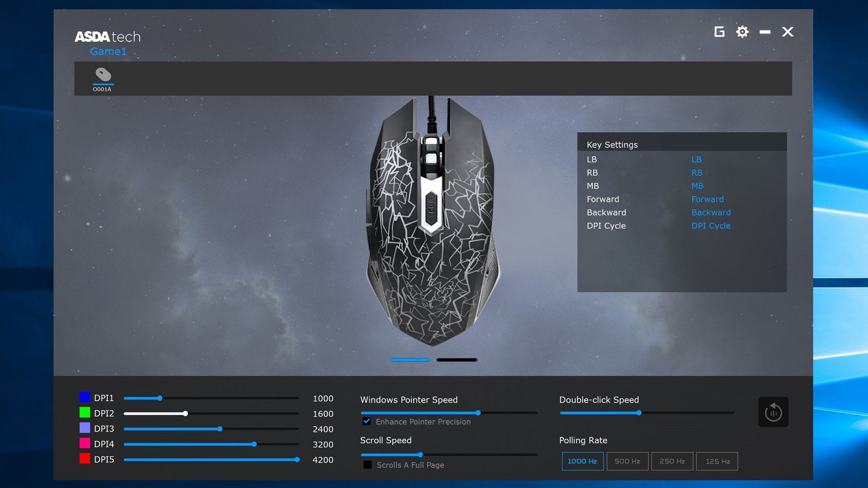Switch to the Game1 profile

[x=108, y=52]
